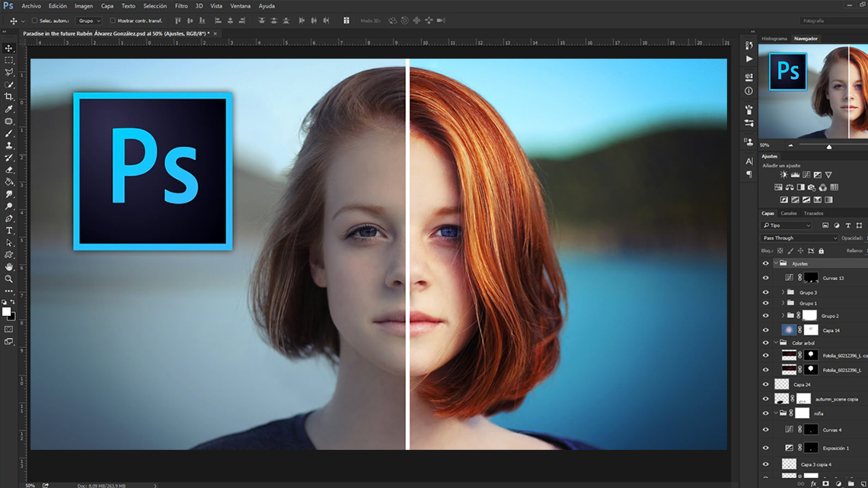Click the Navigator zoom slider handle
The height and width of the screenshot is (488, 868).
(x=828, y=146)
